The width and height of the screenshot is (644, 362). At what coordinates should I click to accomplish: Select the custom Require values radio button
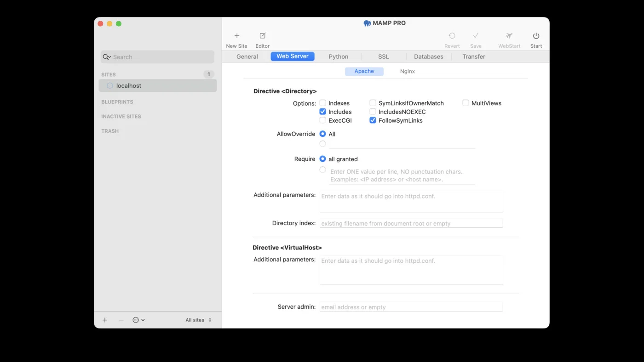pyautogui.click(x=323, y=170)
